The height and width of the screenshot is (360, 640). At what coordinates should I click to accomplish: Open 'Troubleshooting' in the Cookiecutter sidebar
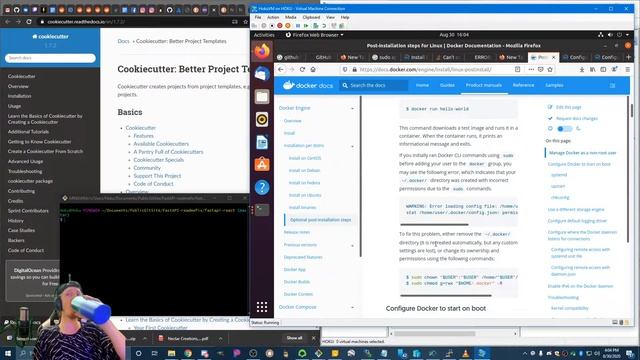(x=25, y=171)
